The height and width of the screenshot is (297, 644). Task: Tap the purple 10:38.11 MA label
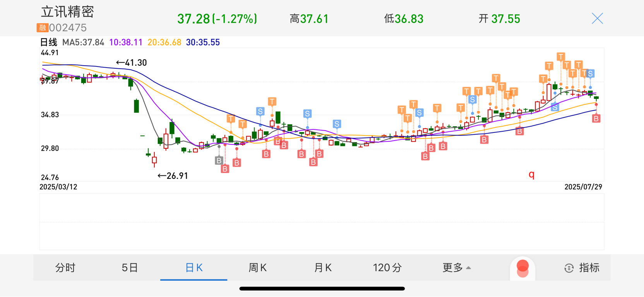pos(126,42)
